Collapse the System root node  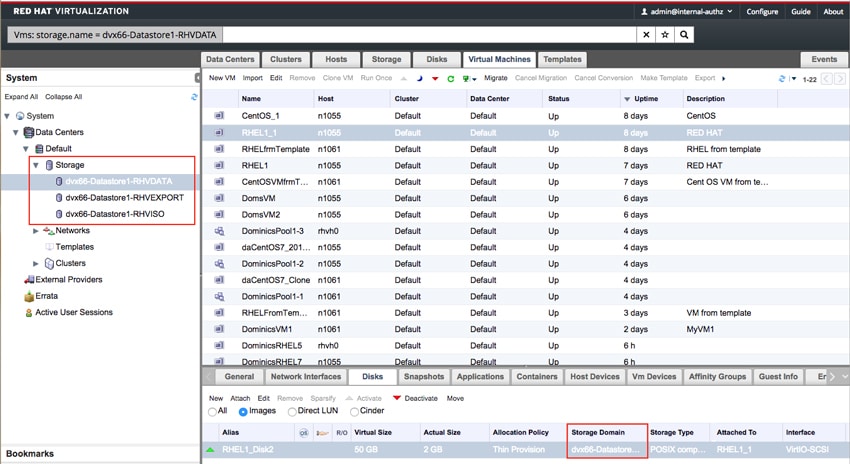click(x=7, y=116)
